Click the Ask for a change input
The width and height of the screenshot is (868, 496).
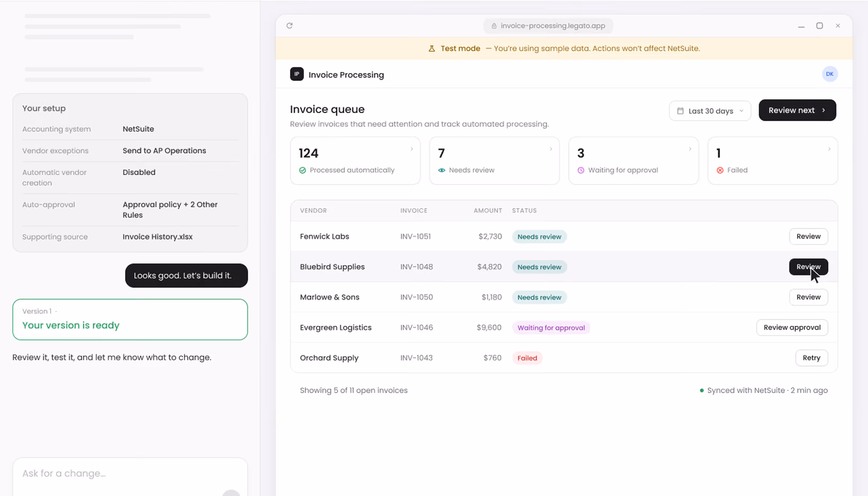click(130, 476)
